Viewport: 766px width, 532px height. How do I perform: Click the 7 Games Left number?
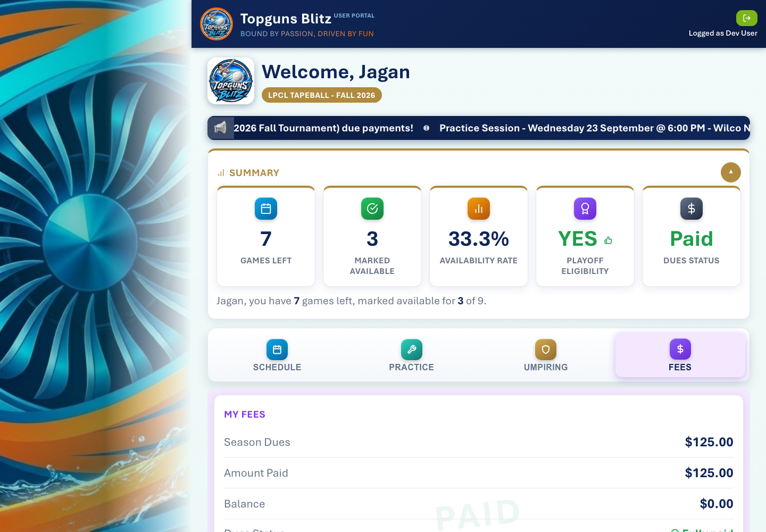pos(266,239)
